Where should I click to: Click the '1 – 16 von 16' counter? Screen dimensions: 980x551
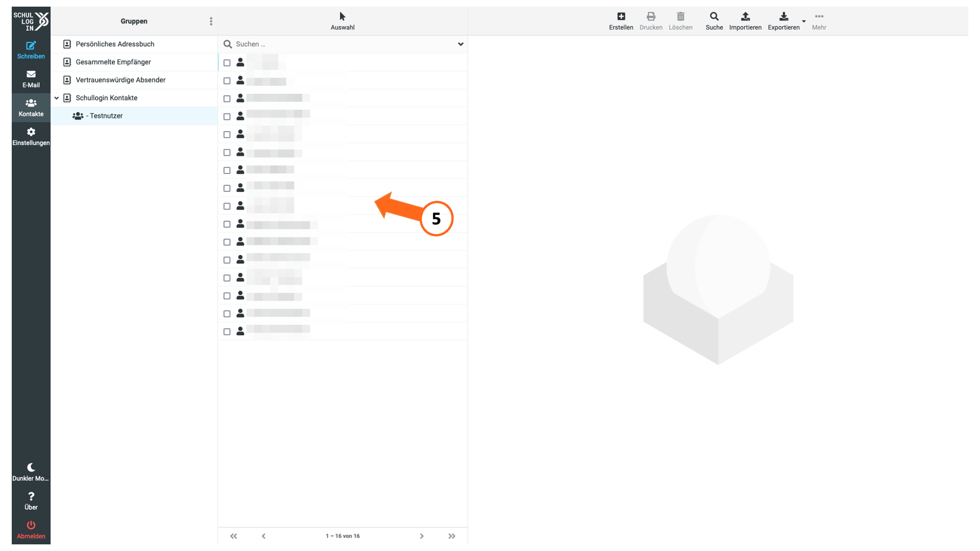tap(342, 536)
